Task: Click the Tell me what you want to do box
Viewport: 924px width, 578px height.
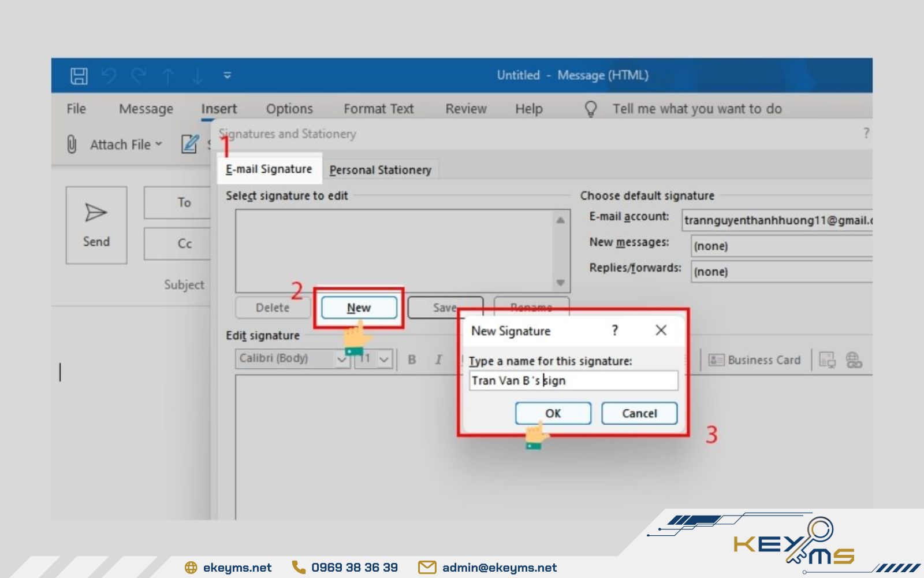Action: click(x=697, y=109)
